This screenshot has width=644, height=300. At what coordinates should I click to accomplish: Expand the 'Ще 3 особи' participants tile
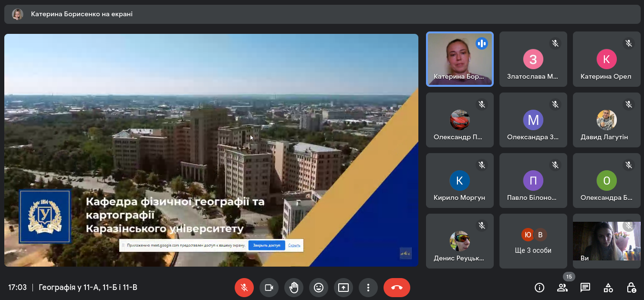[533, 241]
